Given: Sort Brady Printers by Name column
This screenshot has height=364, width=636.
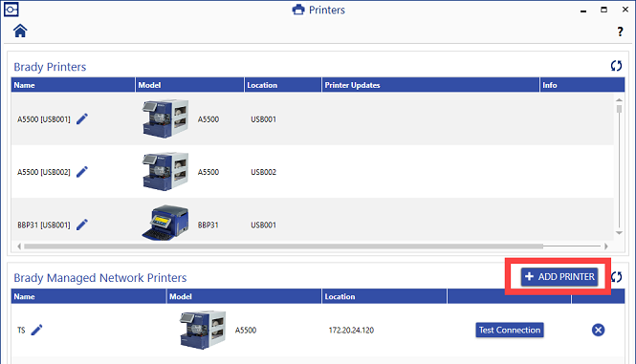Looking at the screenshot, I should click(x=73, y=85).
